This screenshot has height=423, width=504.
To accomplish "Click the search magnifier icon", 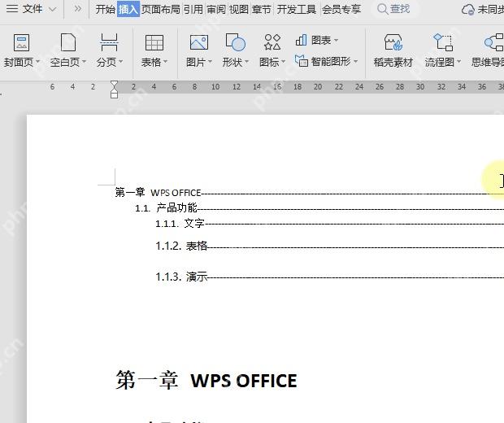I will pos(382,9).
